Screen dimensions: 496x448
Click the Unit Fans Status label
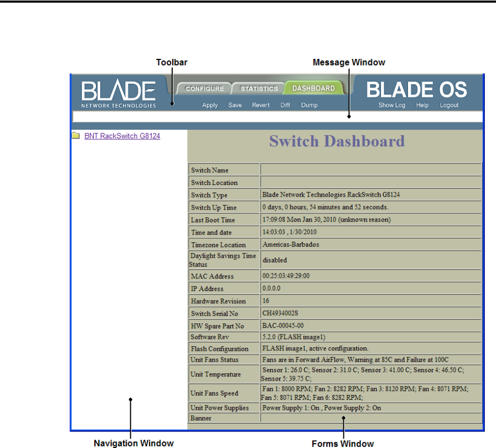point(215,360)
